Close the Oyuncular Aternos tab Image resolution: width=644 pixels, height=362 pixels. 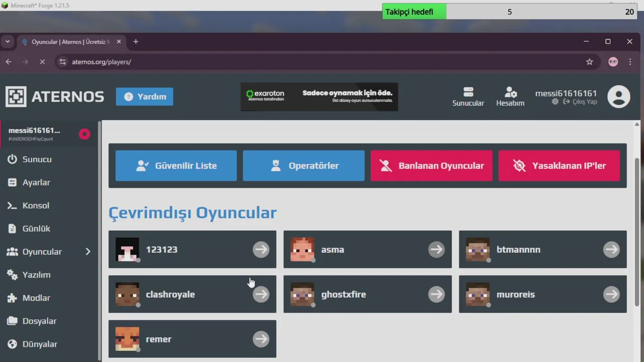pyautogui.click(x=119, y=42)
